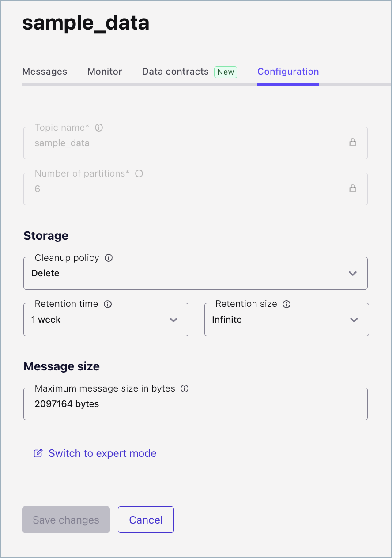This screenshot has width=392, height=558.
Task: Select the Configuration tab
Action: 288,72
